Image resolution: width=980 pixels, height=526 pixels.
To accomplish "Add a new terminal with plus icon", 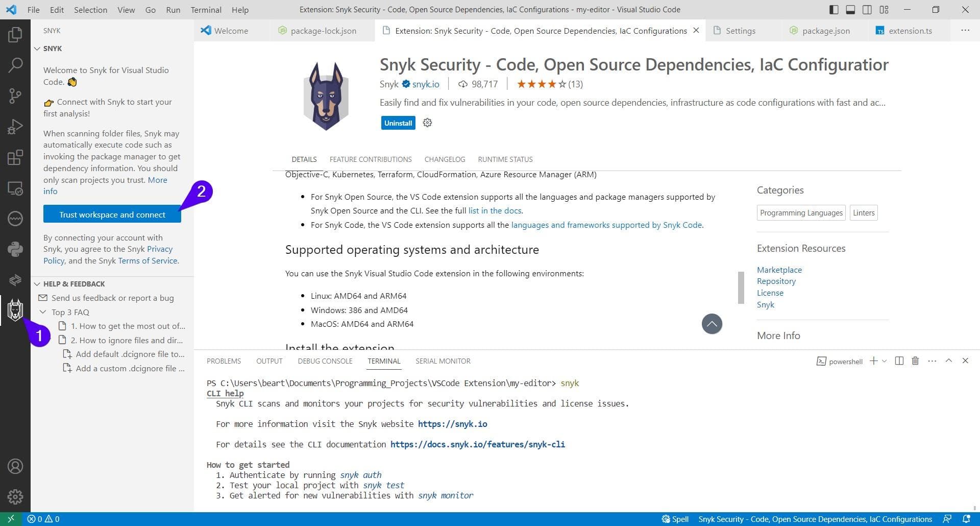I will click(874, 361).
